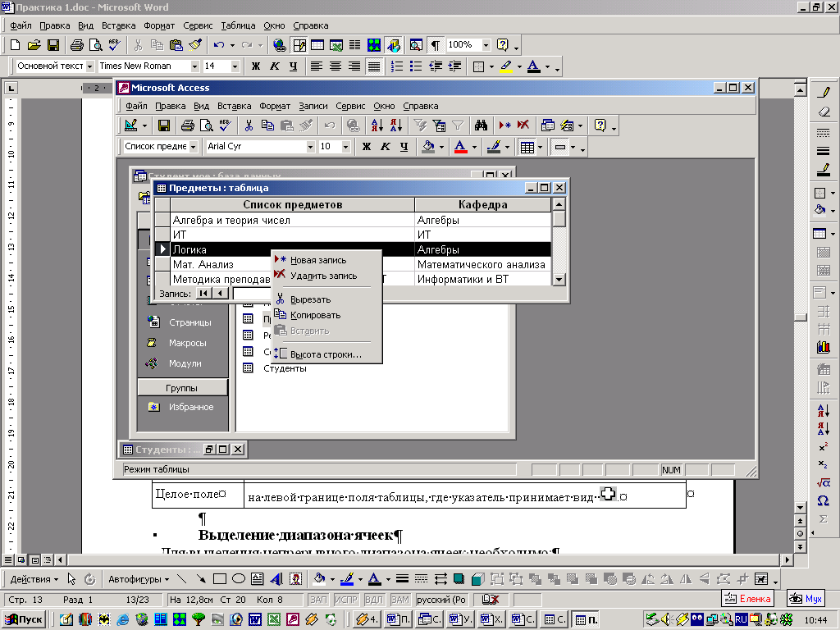Choose 'Новая запись' in the context menu
This screenshot has width=840, height=630.
327,260
